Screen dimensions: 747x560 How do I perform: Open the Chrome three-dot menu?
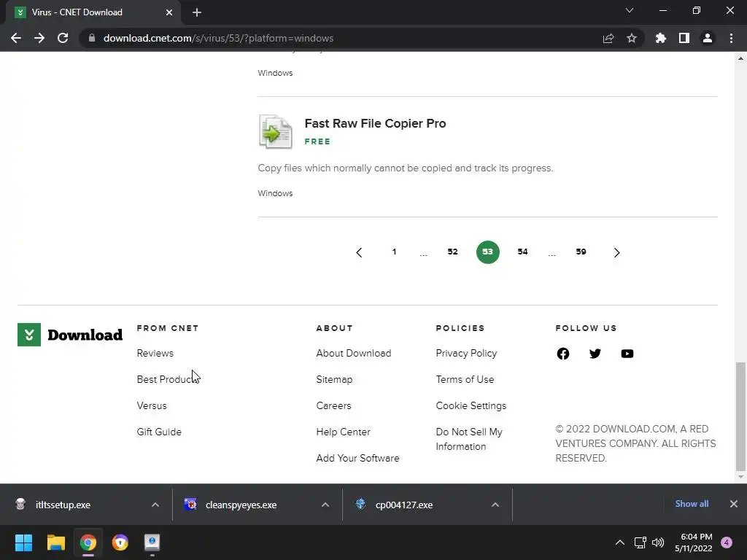[x=731, y=38]
